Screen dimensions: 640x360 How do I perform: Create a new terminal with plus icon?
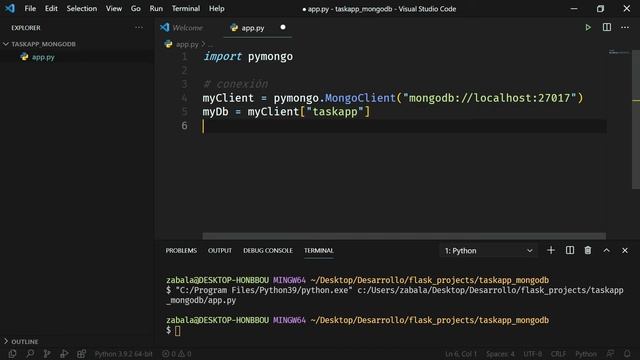click(551, 250)
